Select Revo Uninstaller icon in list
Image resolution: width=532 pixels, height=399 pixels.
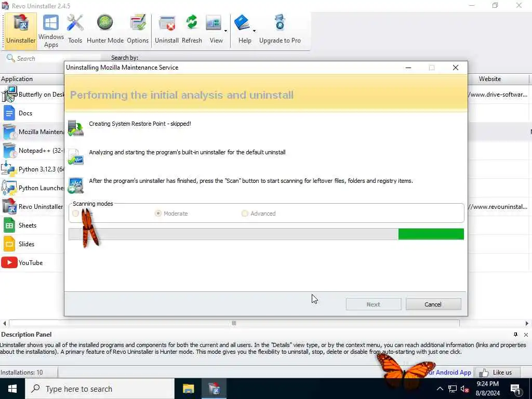(9, 206)
